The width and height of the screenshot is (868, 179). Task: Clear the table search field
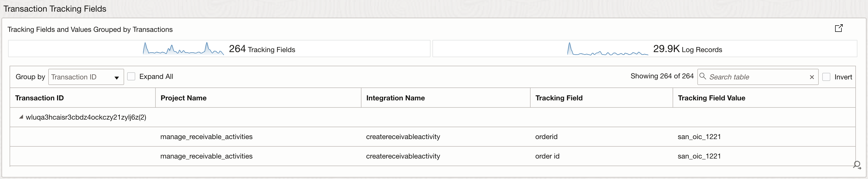(812, 77)
